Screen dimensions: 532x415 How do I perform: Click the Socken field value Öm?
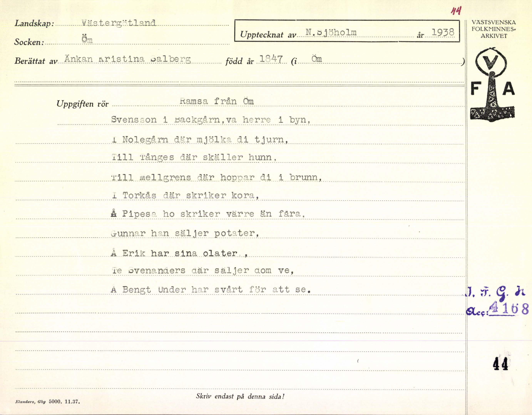[x=87, y=39]
